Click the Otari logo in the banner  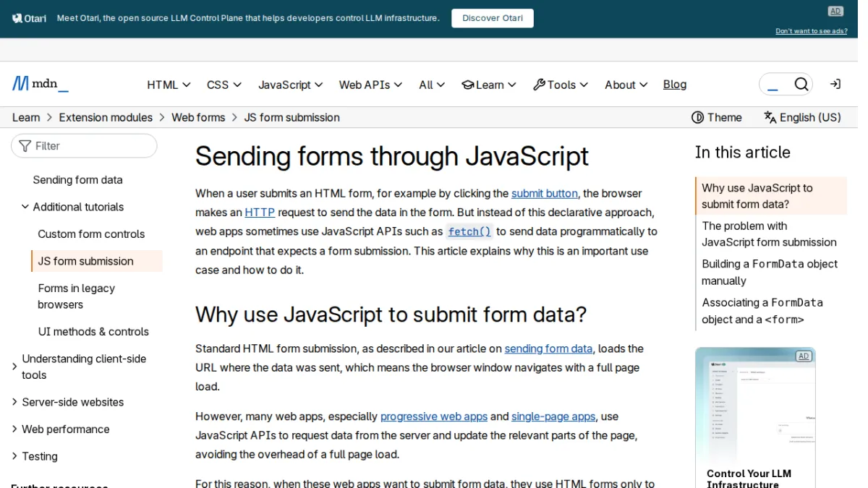pyautogui.click(x=30, y=18)
